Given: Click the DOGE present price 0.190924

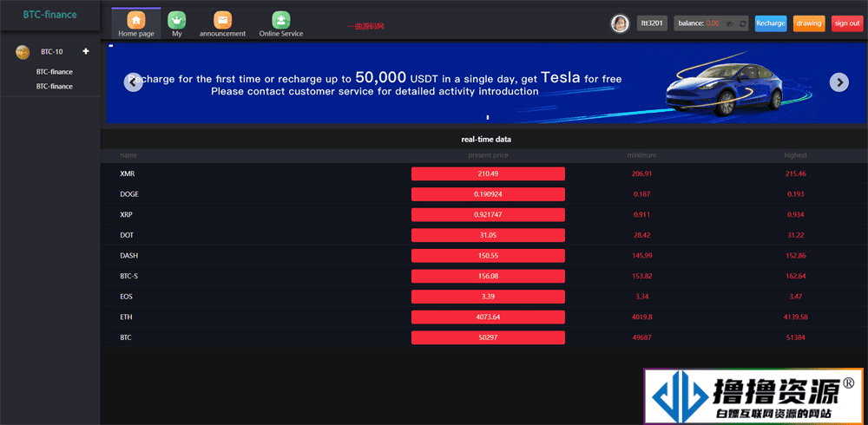Looking at the screenshot, I should 488,194.
